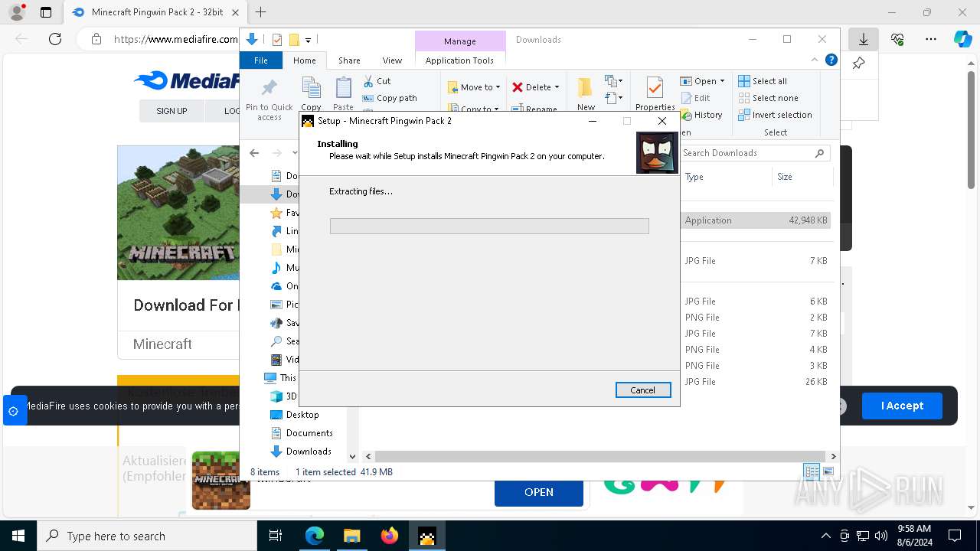980x551 pixels.
Task: Click the New folder icon
Action: pyautogui.click(x=586, y=87)
